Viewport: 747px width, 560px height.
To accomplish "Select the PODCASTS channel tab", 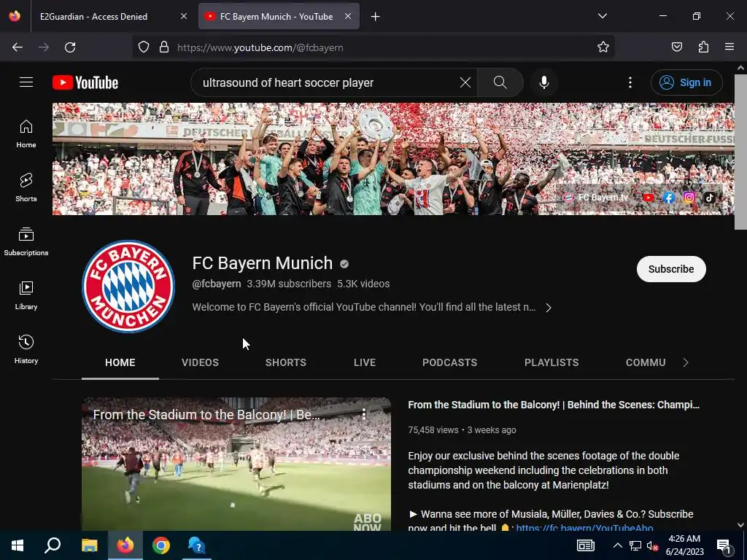I will point(449,362).
